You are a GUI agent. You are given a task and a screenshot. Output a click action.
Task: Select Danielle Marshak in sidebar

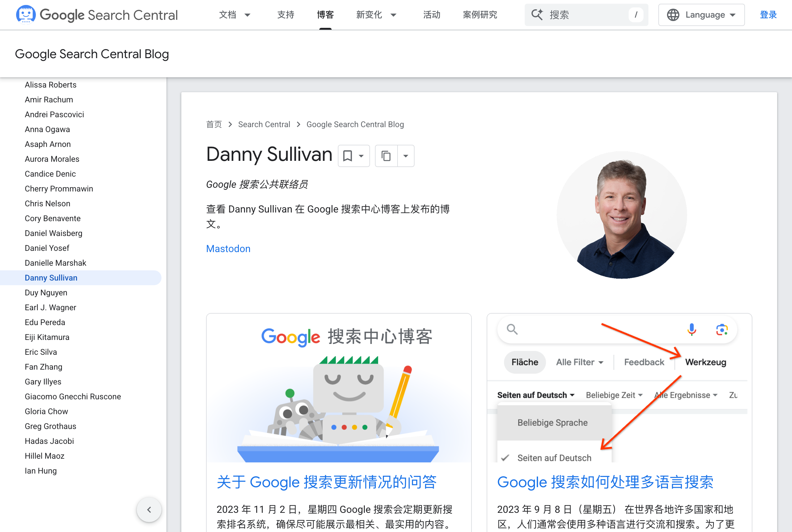pyautogui.click(x=55, y=263)
